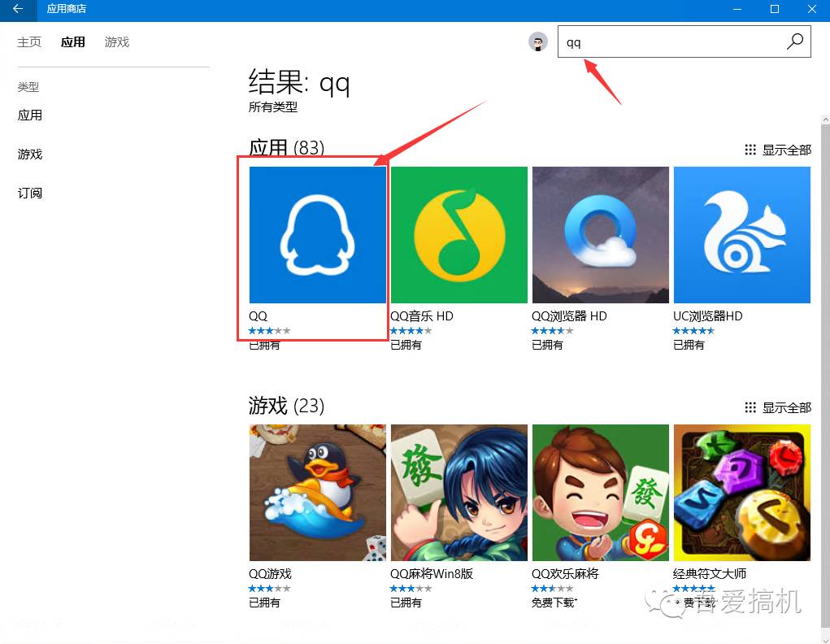The height and width of the screenshot is (644, 830).
Task: Click the star rating under QQ
Action: tap(269, 330)
